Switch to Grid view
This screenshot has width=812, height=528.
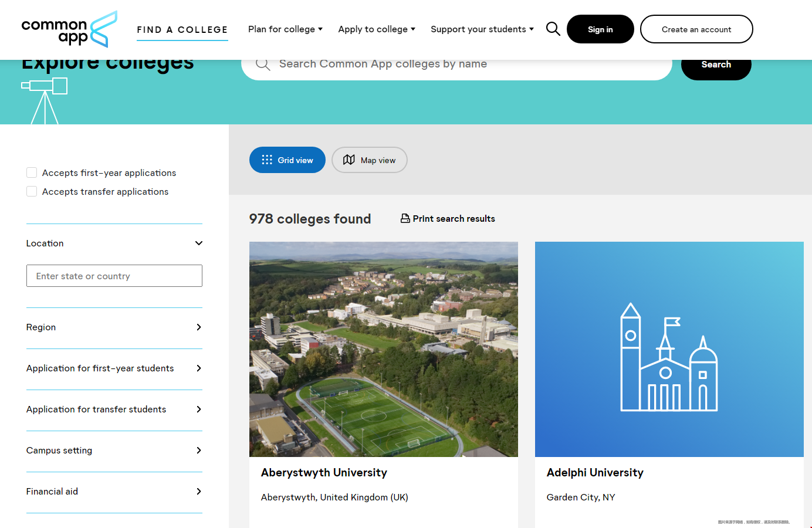pyautogui.click(x=287, y=160)
